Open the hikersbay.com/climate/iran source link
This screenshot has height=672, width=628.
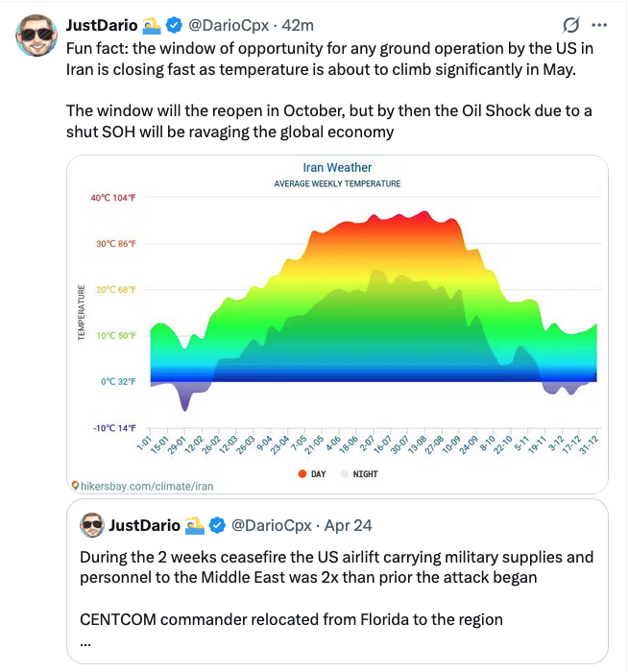146,487
